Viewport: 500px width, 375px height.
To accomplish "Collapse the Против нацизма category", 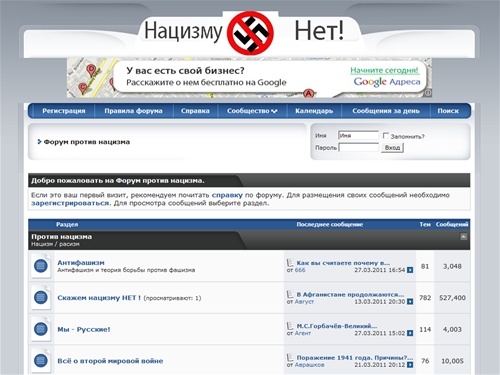I will coord(463,237).
